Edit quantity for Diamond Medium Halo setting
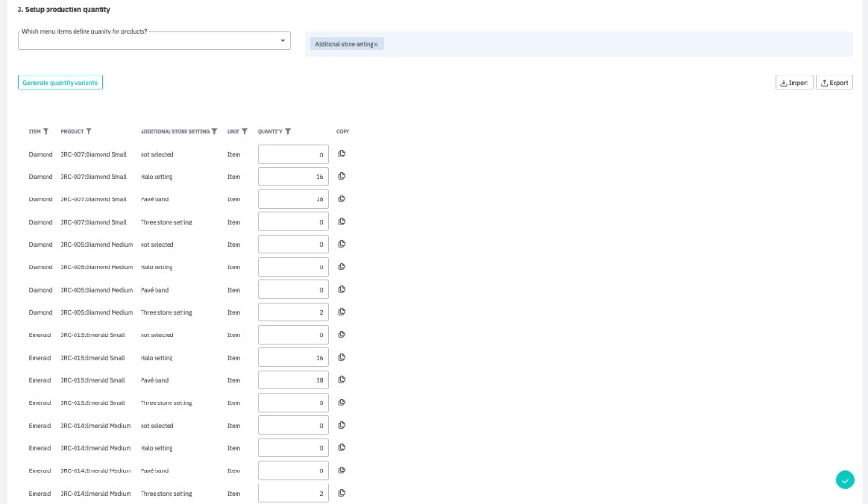868x504 pixels. tap(292, 266)
